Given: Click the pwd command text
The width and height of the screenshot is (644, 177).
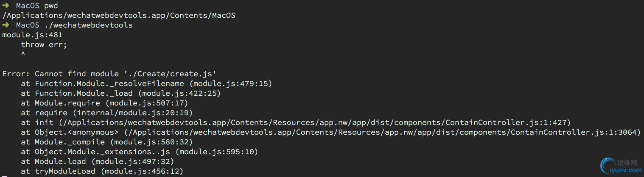Looking at the screenshot, I should [x=51, y=6].
